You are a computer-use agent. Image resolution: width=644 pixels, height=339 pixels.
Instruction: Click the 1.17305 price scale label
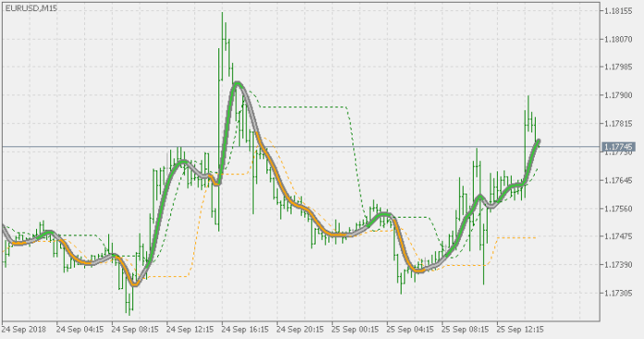click(618, 293)
